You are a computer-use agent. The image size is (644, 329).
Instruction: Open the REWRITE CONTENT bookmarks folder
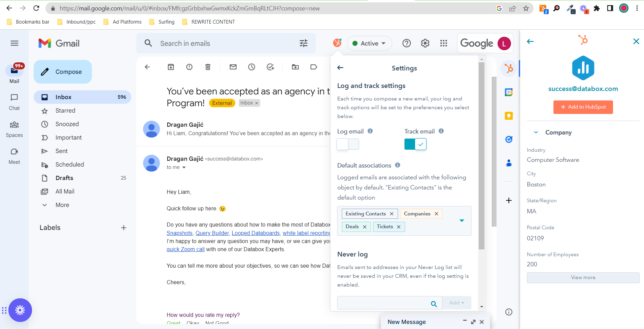click(208, 22)
